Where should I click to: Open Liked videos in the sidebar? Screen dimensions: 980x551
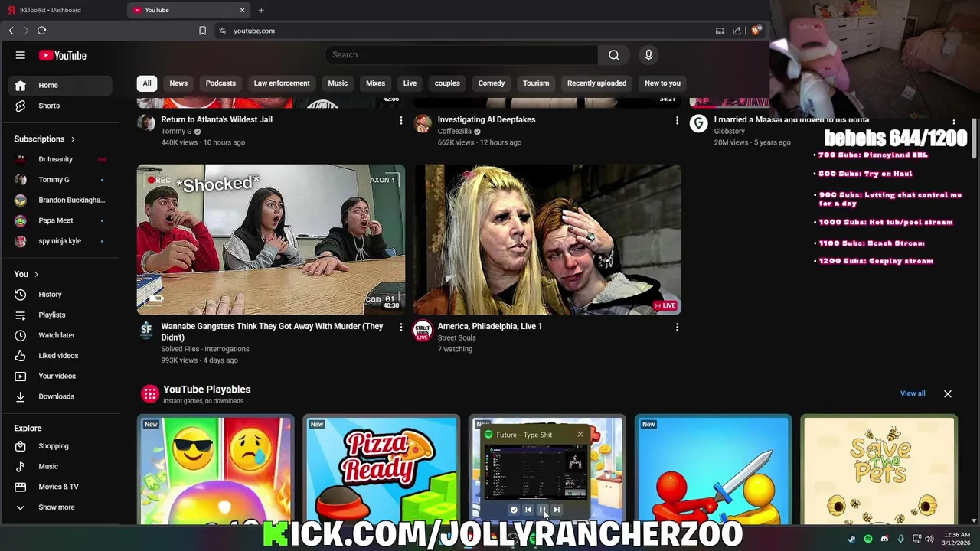(x=61, y=356)
